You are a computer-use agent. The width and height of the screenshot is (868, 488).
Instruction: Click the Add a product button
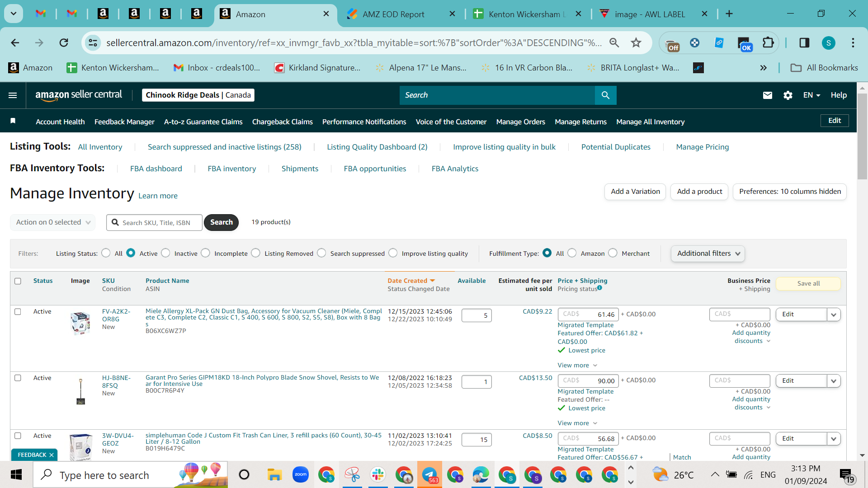[699, 192]
